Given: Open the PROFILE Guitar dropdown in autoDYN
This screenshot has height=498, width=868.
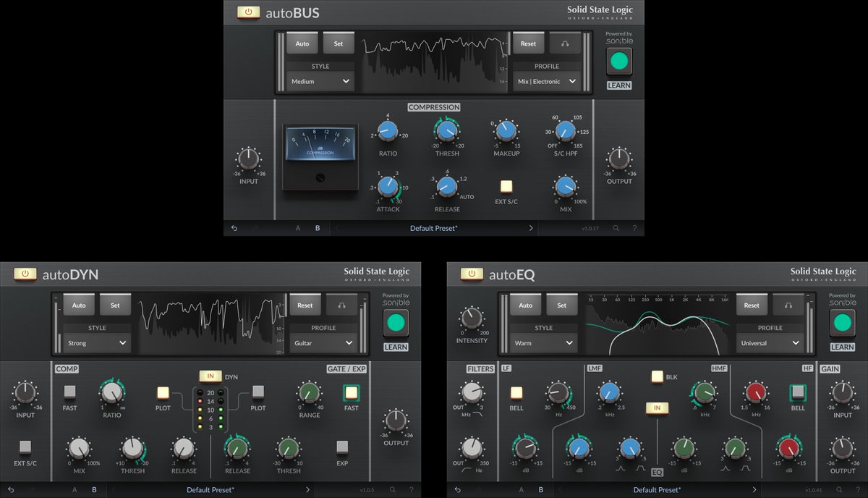Looking at the screenshot, I should (x=323, y=343).
